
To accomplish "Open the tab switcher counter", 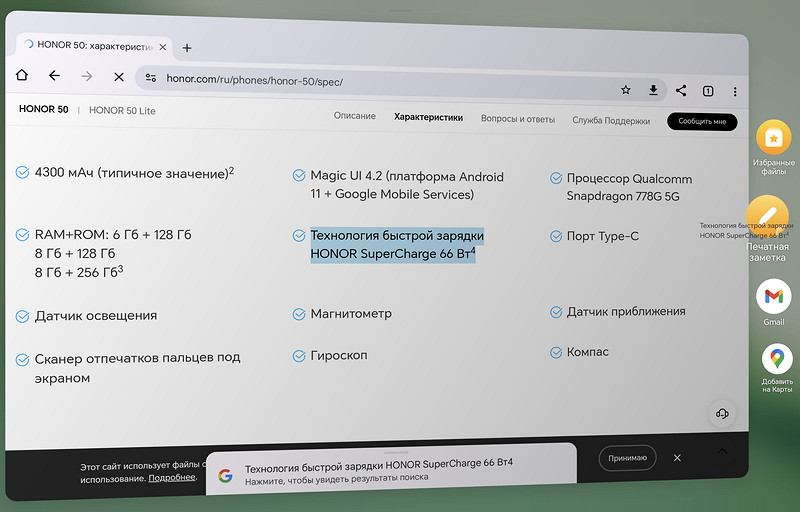I will click(708, 91).
